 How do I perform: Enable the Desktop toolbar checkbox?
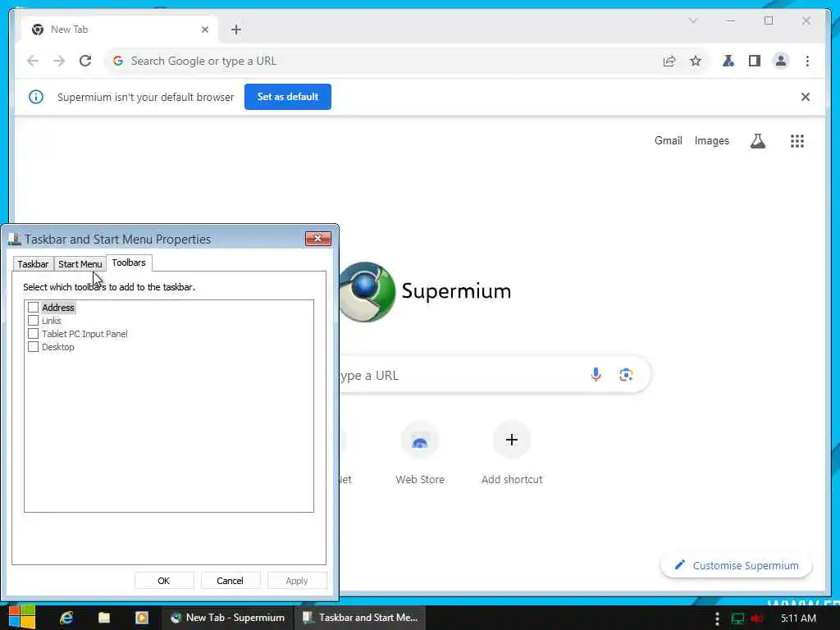pos(33,347)
